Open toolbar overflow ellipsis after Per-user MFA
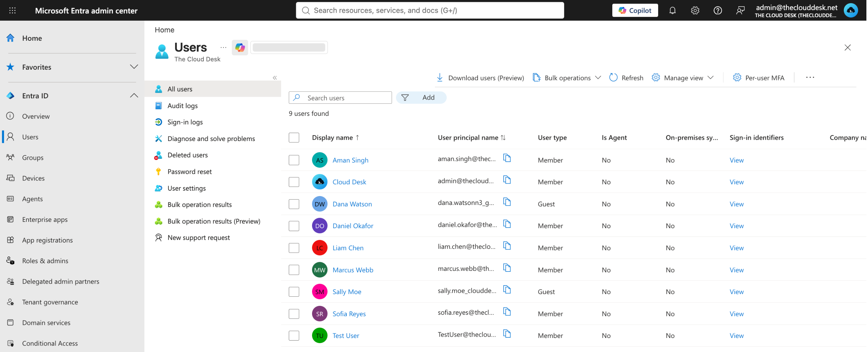The image size is (868, 352). point(810,77)
